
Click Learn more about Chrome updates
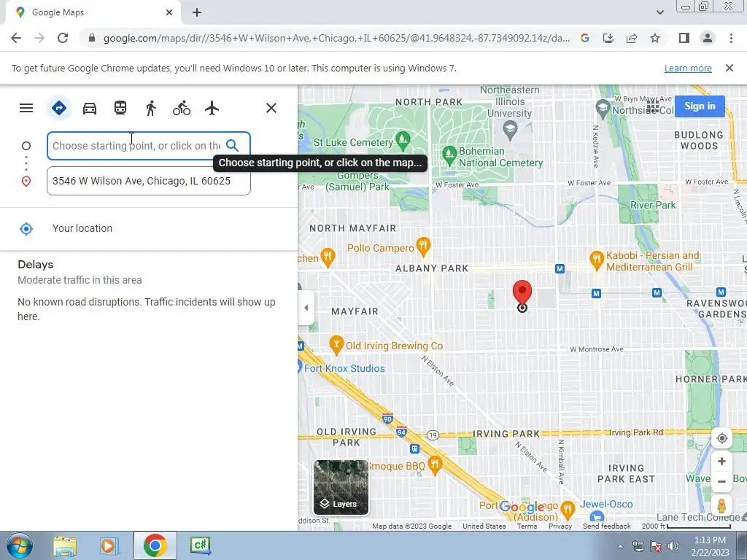(x=688, y=68)
